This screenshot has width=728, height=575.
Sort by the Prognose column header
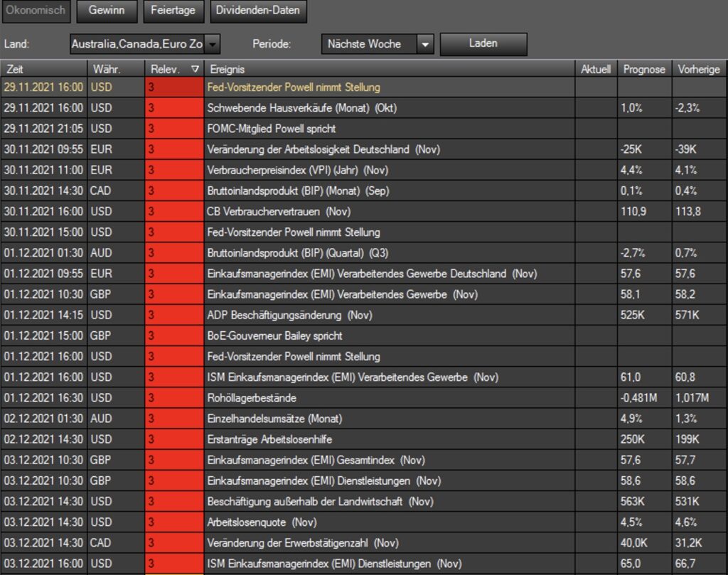(644, 70)
